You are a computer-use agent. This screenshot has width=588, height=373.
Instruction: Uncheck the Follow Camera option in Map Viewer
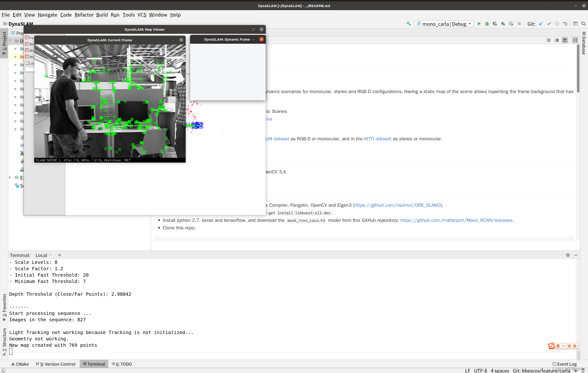coord(27,38)
